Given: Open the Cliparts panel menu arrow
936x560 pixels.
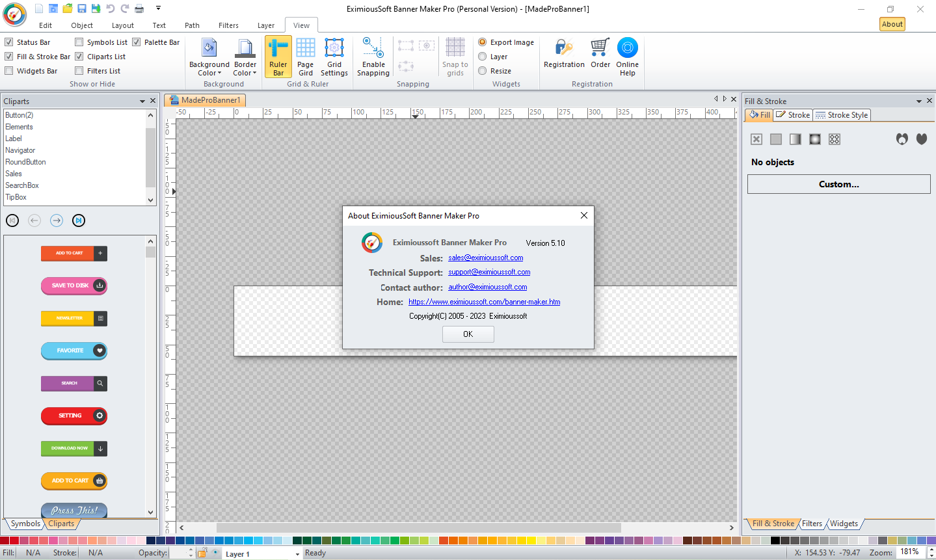Looking at the screenshot, I should coord(142,101).
